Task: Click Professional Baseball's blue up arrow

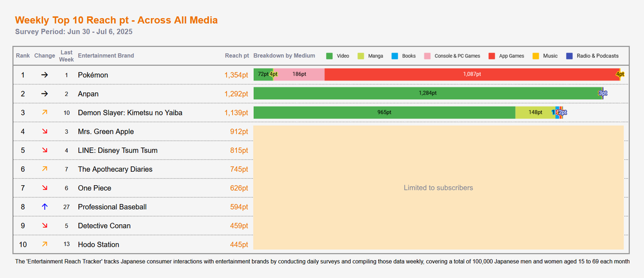Action: click(45, 207)
